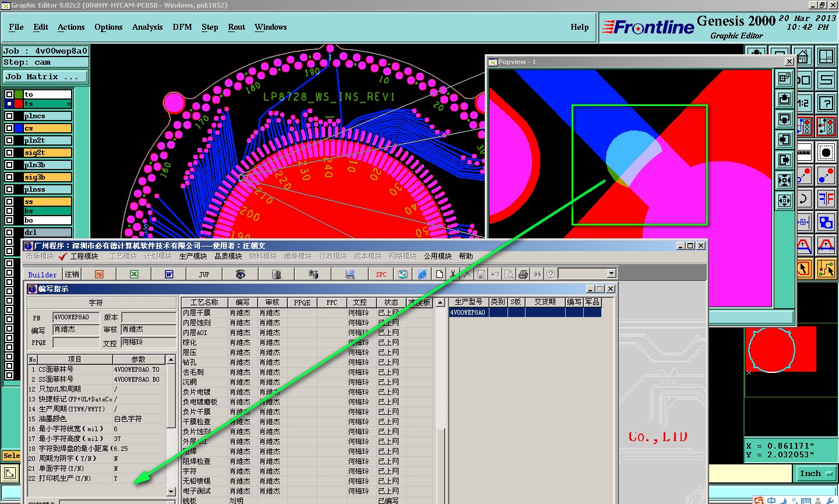Image resolution: width=839 pixels, height=504 pixels.
Task: Toggle display checkbox for layer cs
Action: click(9, 128)
